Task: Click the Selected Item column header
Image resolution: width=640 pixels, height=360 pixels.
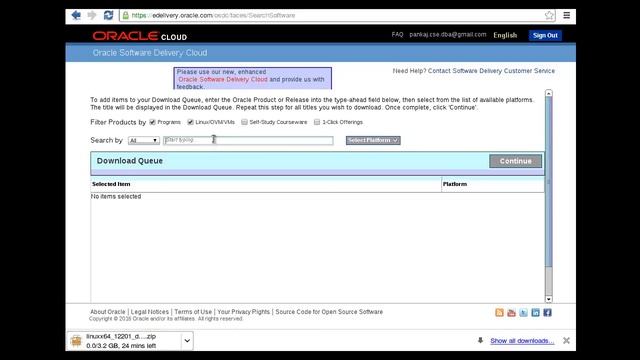Action: coord(111,184)
